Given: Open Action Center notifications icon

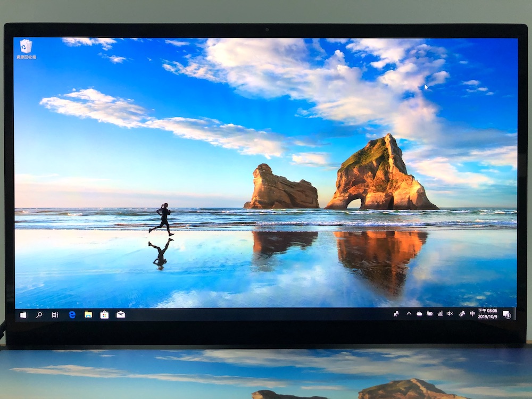Looking at the screenshot, I should 506,314.
